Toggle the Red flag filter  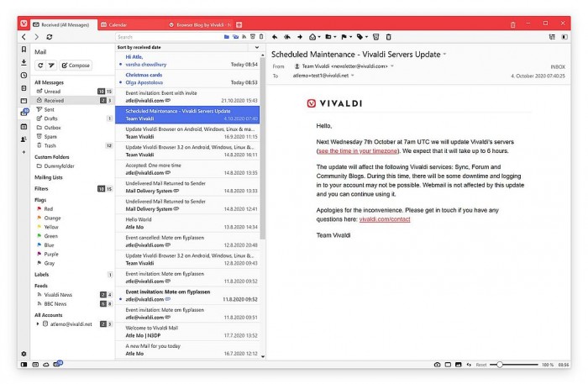pyautogui.click(x=49, y=208)
